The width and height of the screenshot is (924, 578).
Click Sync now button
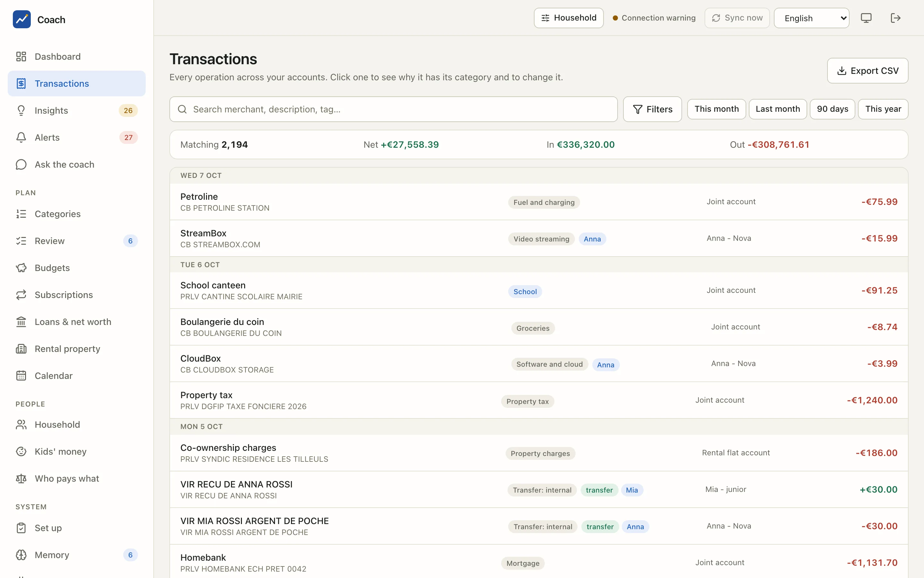(737, 18)
